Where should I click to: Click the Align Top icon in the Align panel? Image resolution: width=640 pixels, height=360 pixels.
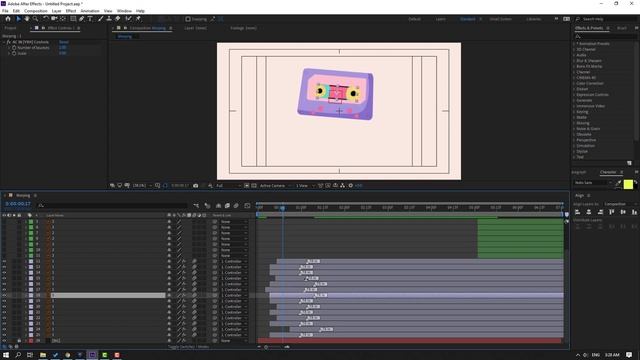(611, 212)
